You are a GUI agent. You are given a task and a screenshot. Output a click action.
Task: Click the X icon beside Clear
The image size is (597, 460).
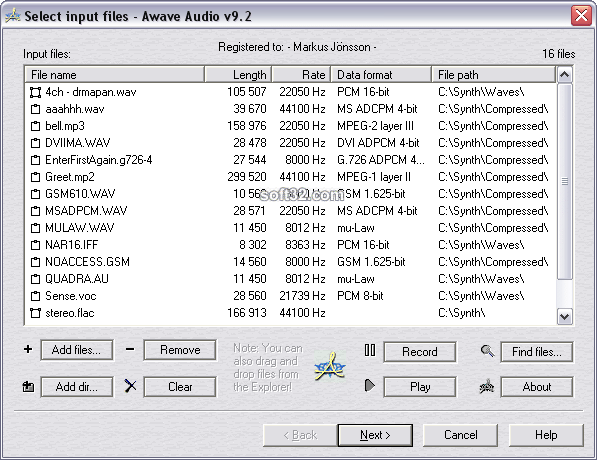pos(130,386)
